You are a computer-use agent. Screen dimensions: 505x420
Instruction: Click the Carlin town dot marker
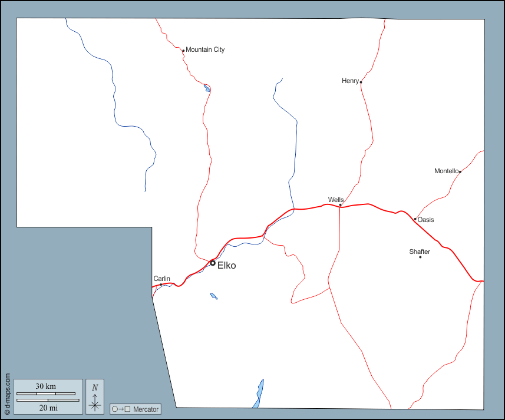coord(161,285)
